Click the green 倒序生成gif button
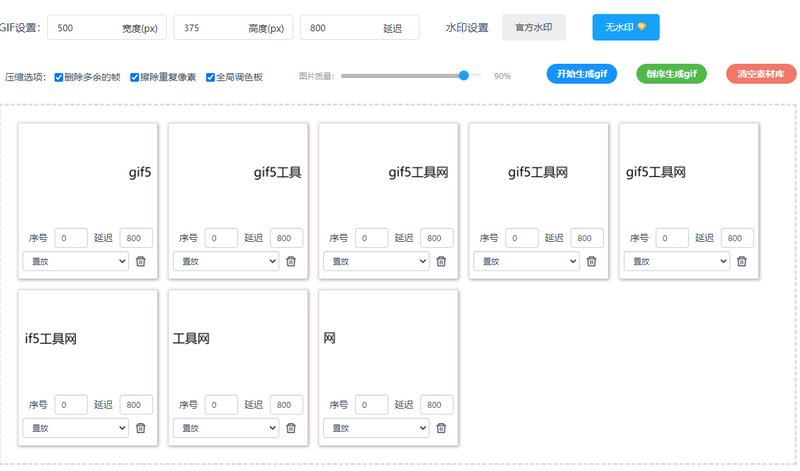800x471 pixels. pos(671,74)
